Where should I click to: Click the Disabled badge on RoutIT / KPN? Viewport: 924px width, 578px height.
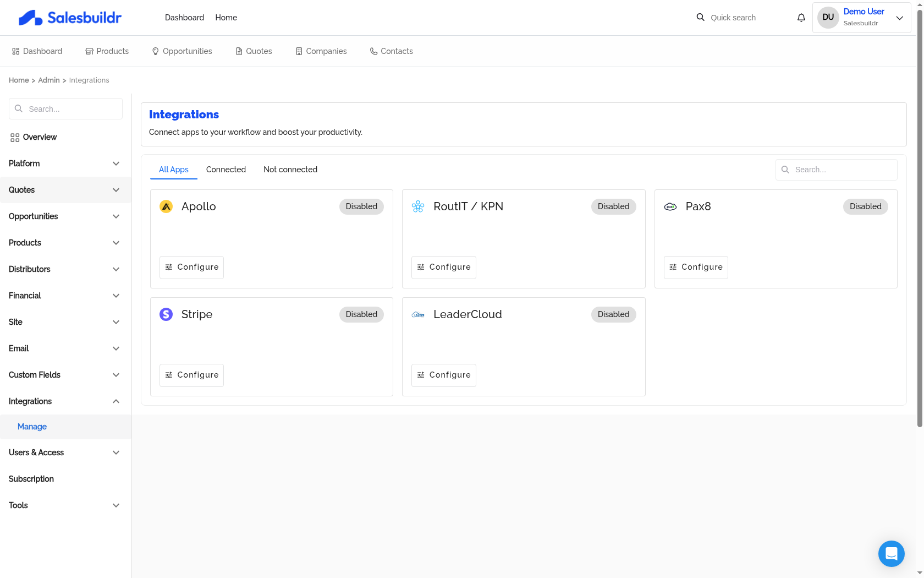[x=613, y=206]
